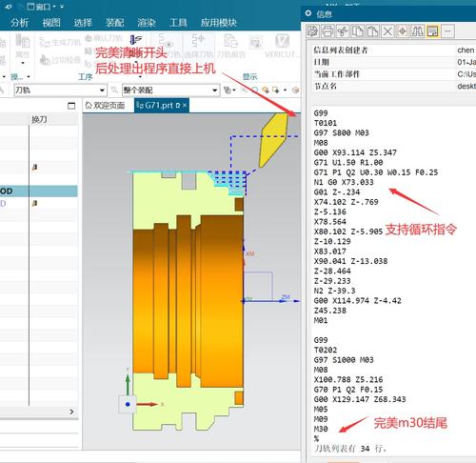Expand the arrow below 属性
This screenshot has height=463, width=476.
[x=23, y=63]
